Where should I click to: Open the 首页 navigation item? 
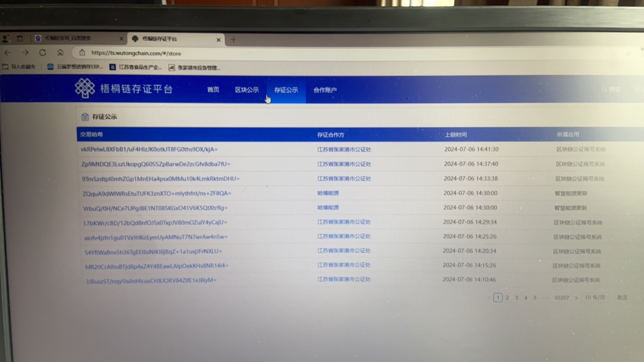[213, 90]
